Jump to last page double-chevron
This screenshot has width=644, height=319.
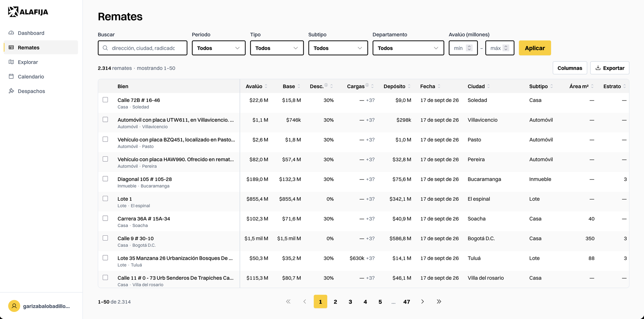pos(439,302)
